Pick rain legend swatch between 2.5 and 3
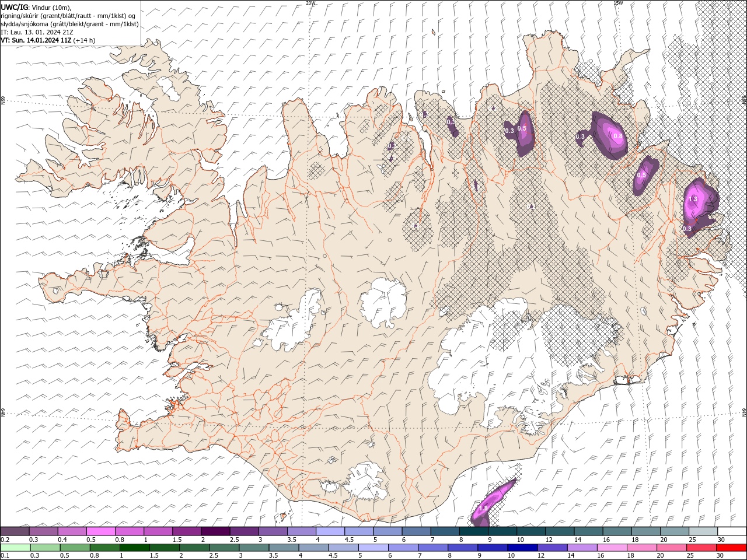This screenshot has width=747, height=560. point(224,548)
